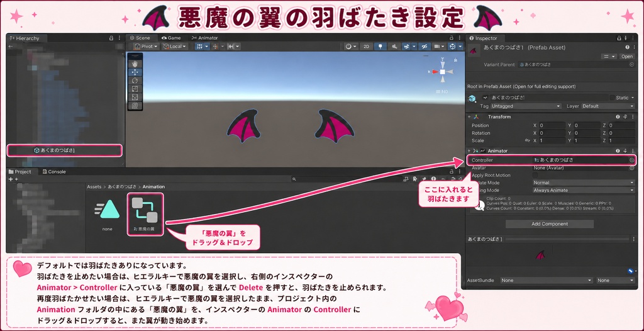The width and height of the screenshot is (644, 331).
Task: Select the 悪魔の翼 animator controller asset
Action: click(145, 214)
